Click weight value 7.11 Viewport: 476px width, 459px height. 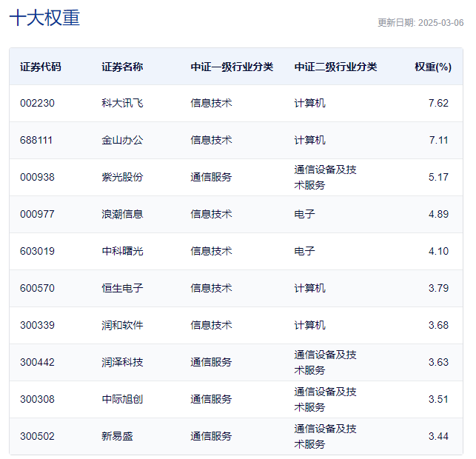click(439, 140)
